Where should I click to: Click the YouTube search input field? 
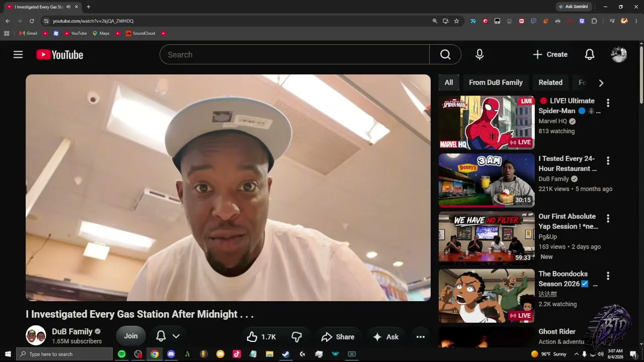pos(294,54)
